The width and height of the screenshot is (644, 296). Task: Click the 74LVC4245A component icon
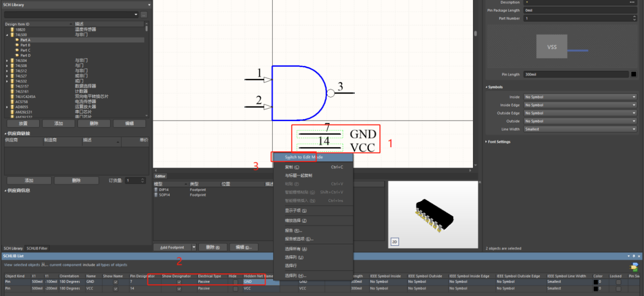[x=13, y=96]
